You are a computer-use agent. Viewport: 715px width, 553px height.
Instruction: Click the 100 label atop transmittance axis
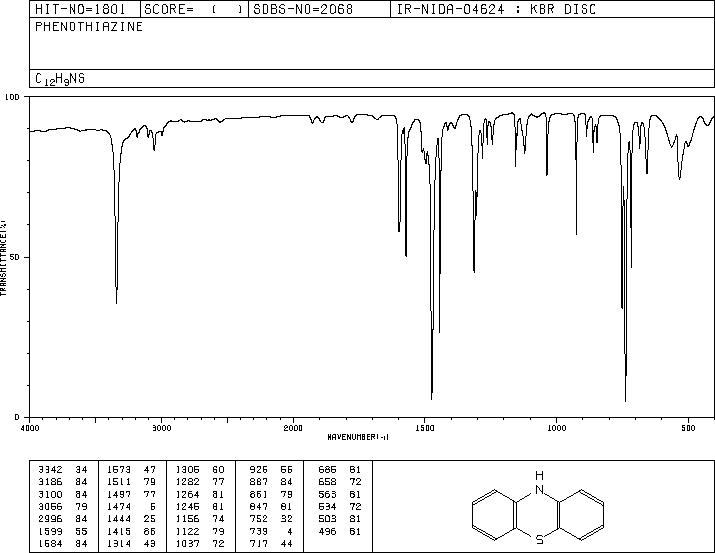(12, 97)
